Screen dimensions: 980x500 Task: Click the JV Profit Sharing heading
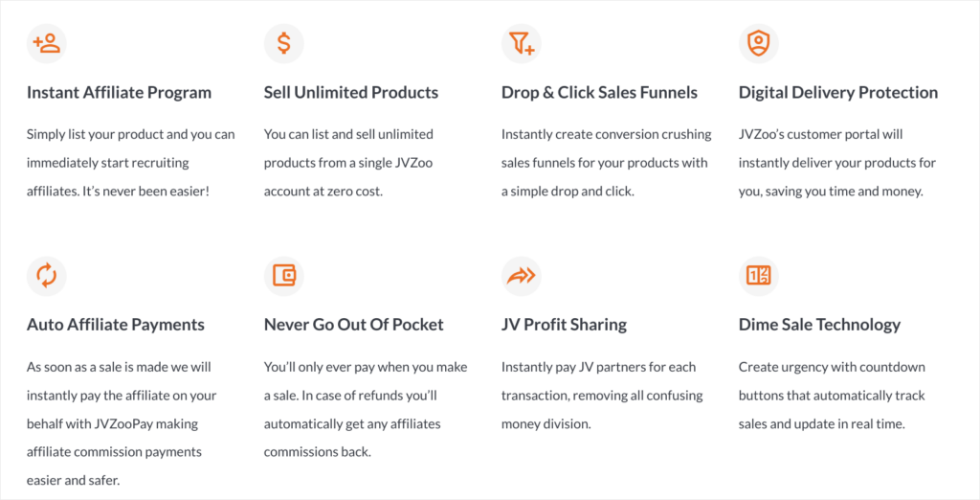564,325
